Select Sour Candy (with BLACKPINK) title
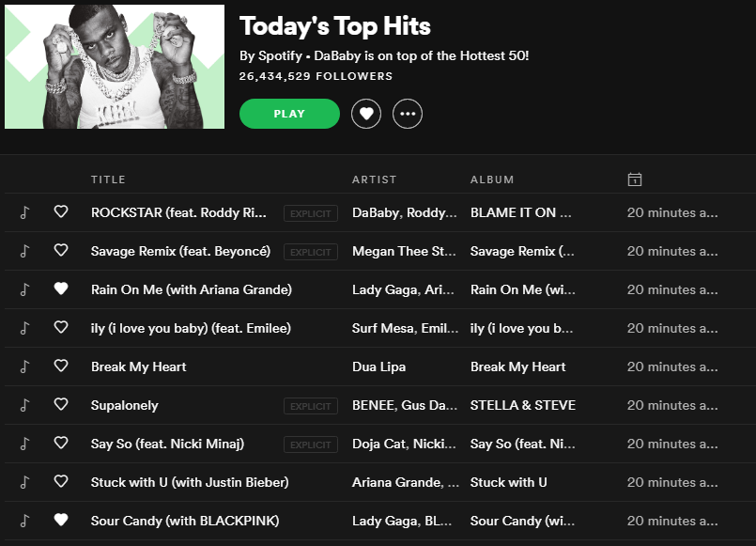The height and width of the screenshot is (546, 756). pos(185,522)
